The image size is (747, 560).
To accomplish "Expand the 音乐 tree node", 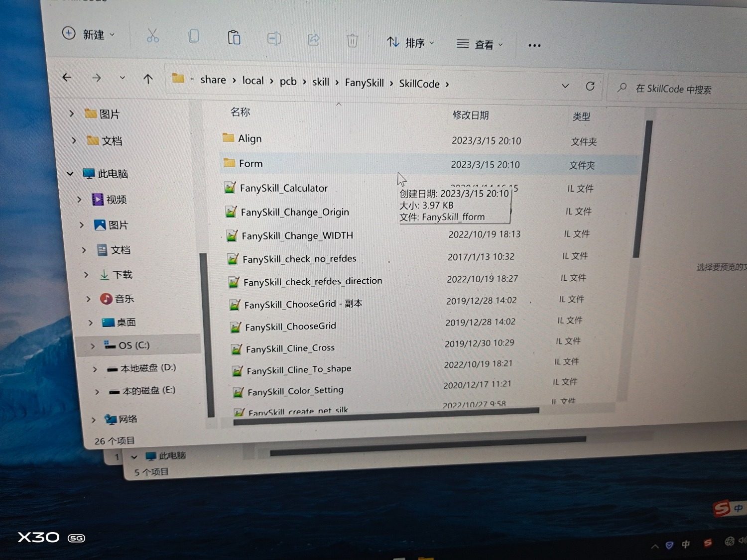I will [88, 299].
